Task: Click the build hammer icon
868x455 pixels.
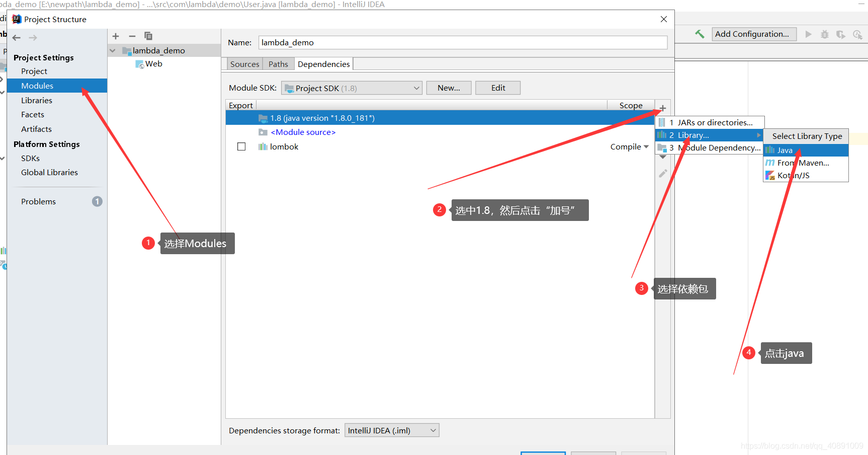Action: (x=700, y=34)
